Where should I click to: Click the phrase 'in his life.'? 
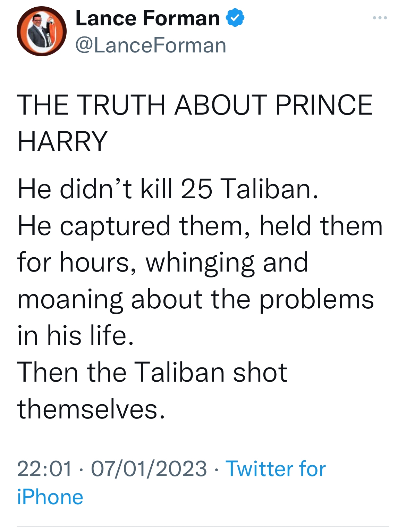click(76, 336)
